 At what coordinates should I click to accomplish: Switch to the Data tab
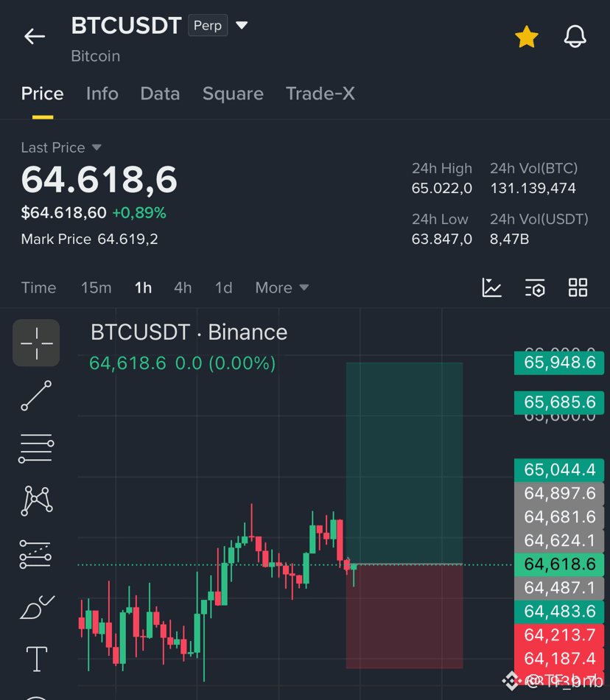tap(160, 94)
